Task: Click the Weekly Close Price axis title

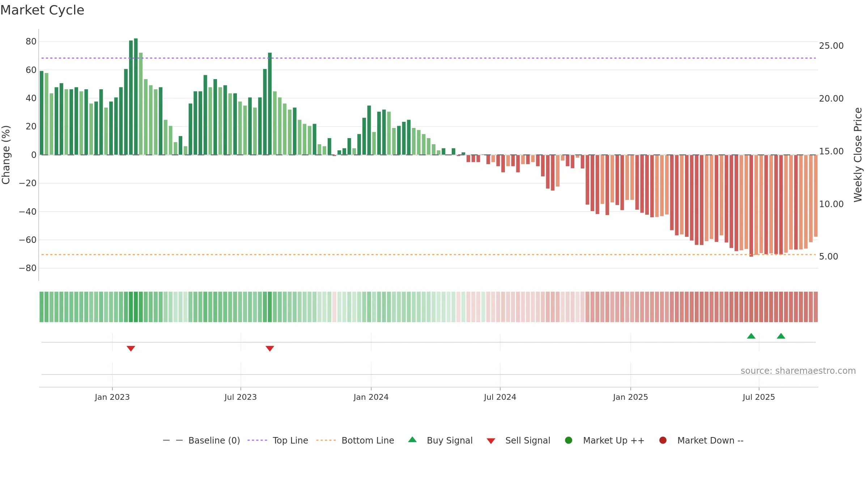Action: point(858,155)
